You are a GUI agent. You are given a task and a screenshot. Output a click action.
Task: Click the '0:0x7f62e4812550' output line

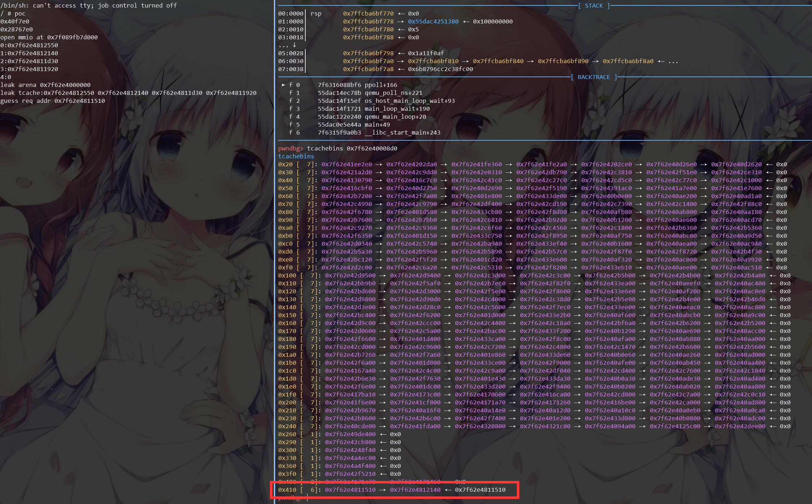point(29,45)
